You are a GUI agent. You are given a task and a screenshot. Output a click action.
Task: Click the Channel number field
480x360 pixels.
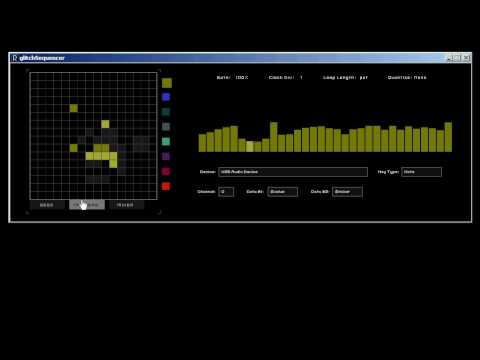point(226,192)
